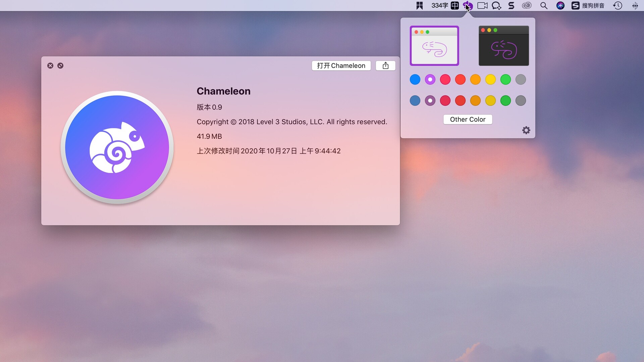
Task: Pick the muted green swatch, bottom row
Action: (505, 101)
